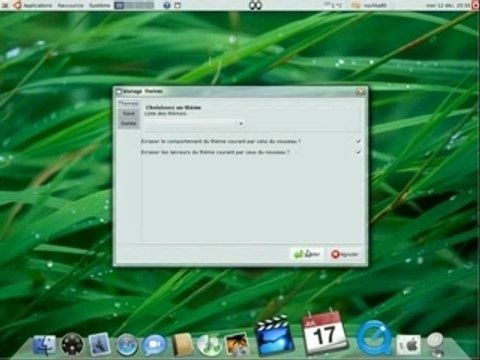The height and width of the screenshot is (360, 480).
Task: Click the help question mark panel icon
Action: (x=167, y=5)
